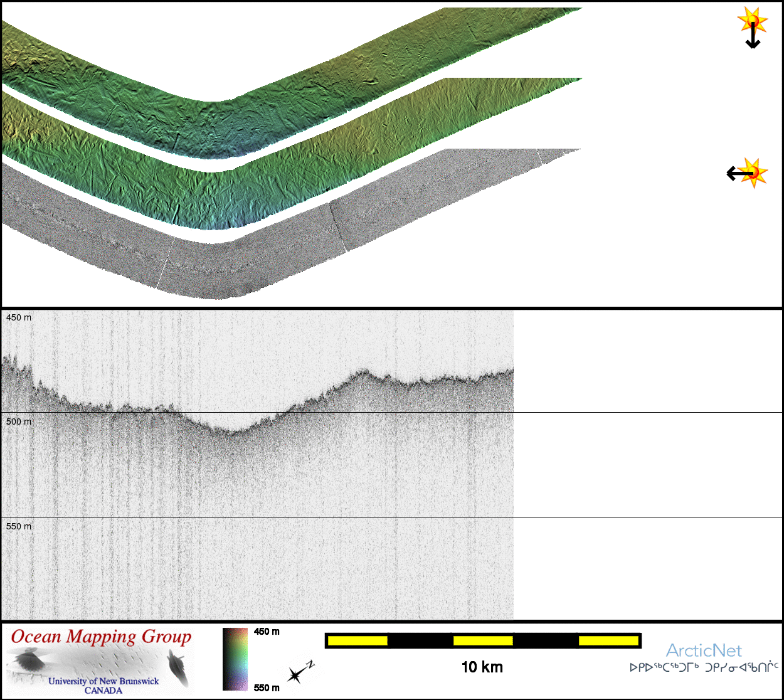
Task: Click the 450–550 m depth color scale bar
Action: click(235, 659)
